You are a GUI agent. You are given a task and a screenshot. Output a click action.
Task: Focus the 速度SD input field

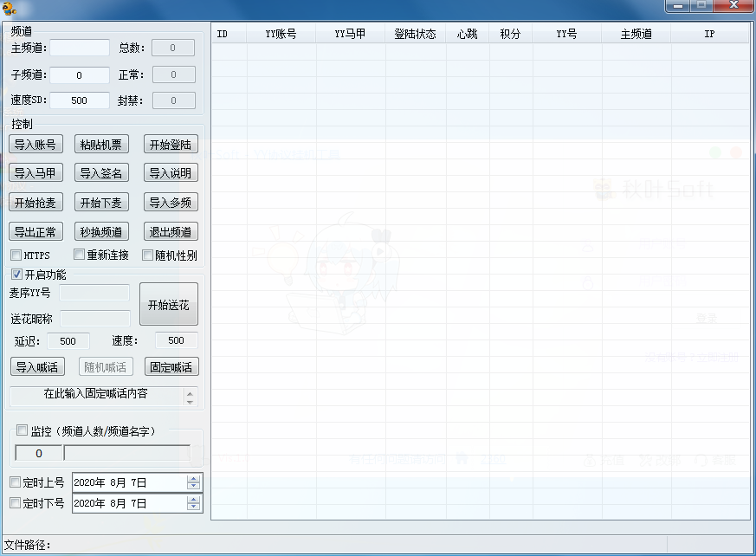(80, 100)
